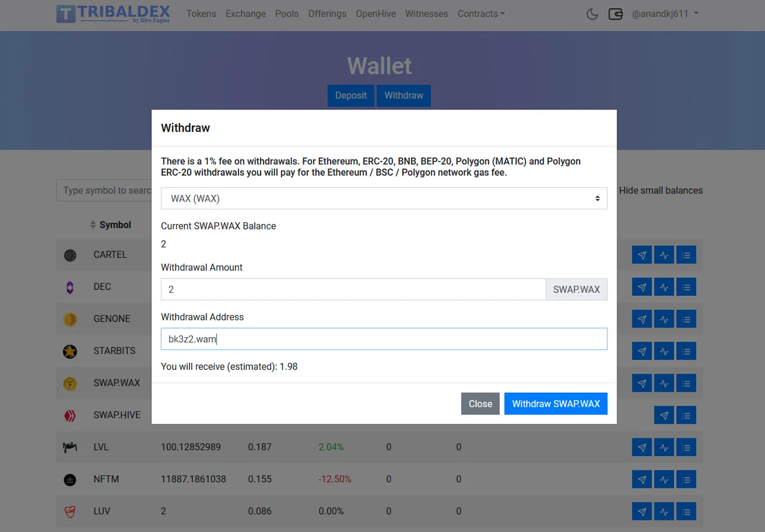This screenshot has width=765, height=532.
Task: Go to the Witnesses page
Action: click(426, 14)
